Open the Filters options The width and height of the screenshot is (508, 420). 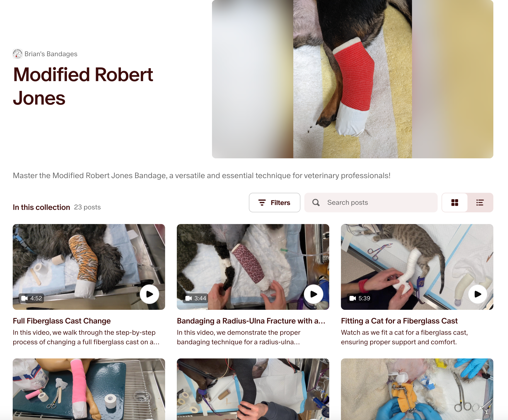(x=275, y=203)
